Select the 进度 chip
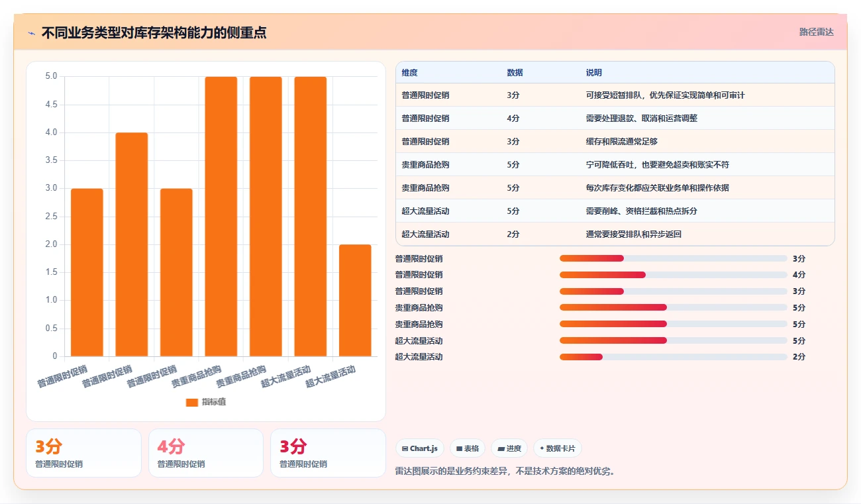Viewport: 861px width, 504px height. (509, 448)
